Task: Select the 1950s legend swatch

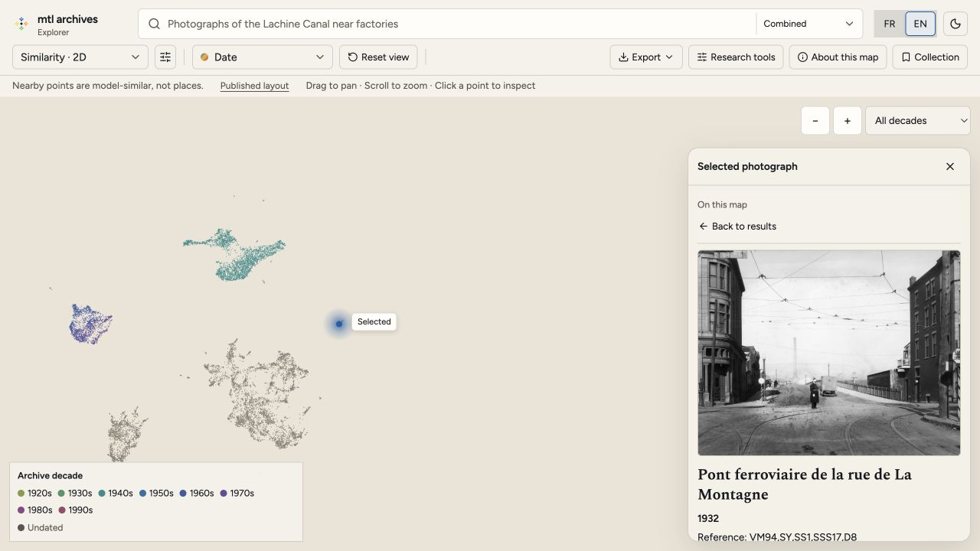Action: coord(142,494)
